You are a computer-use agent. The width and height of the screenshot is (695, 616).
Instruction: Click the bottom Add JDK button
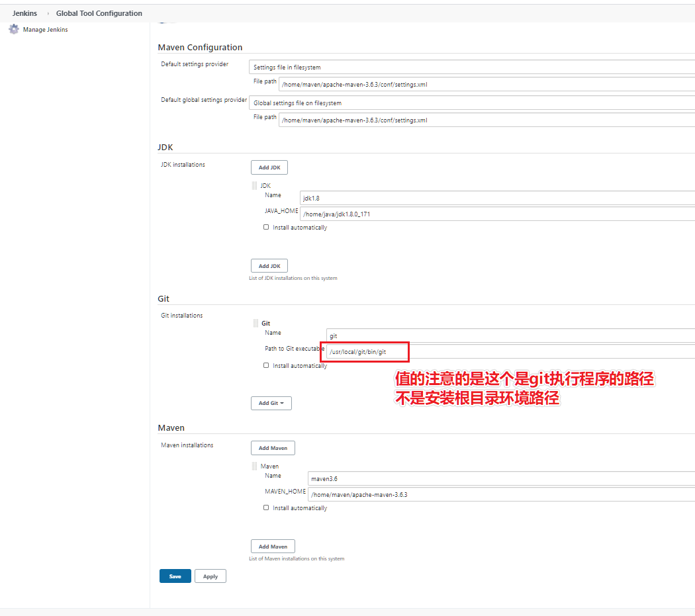point(269,266)
